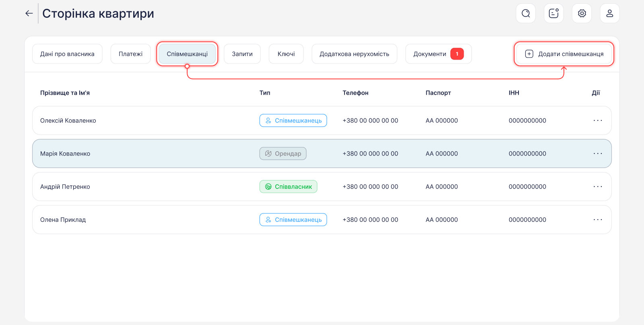Open actions menu for Андрій Петренко
The image size is (644, 325).
click(x=598, y=186)
